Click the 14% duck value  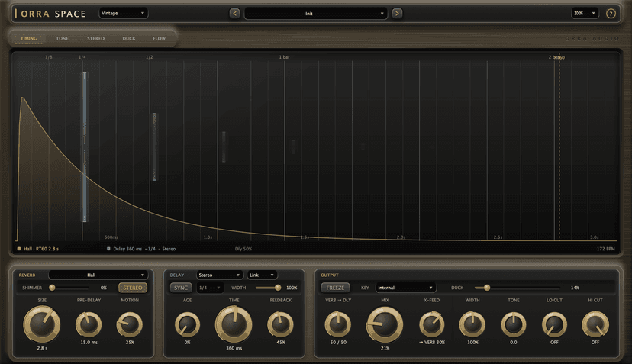point(576,288)
